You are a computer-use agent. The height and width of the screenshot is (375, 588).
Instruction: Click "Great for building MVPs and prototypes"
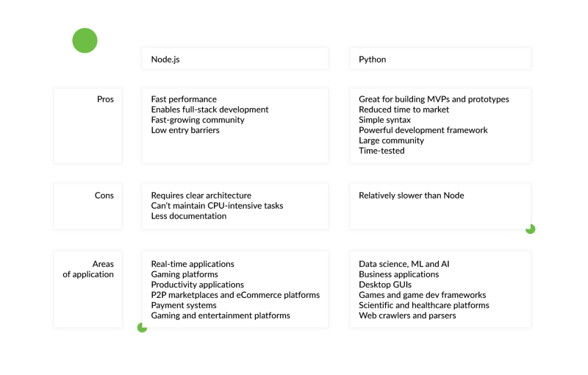tap(434, 99)
